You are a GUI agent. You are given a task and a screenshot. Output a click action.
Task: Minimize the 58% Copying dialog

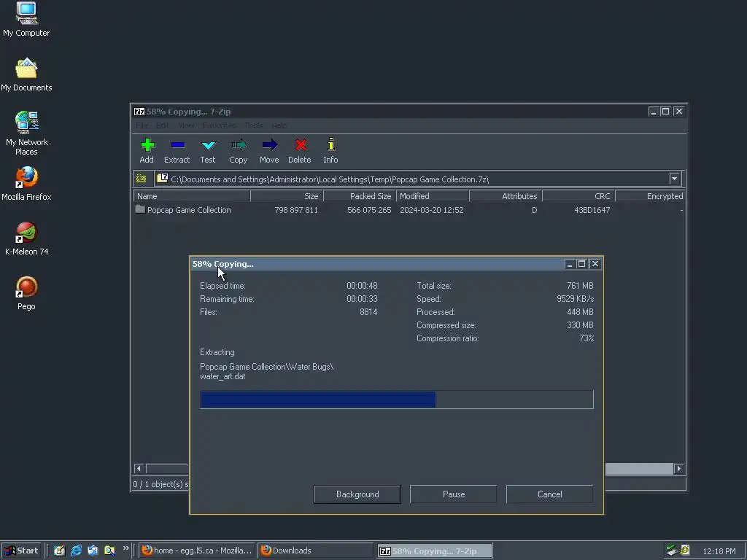click(x=569, y=264)
